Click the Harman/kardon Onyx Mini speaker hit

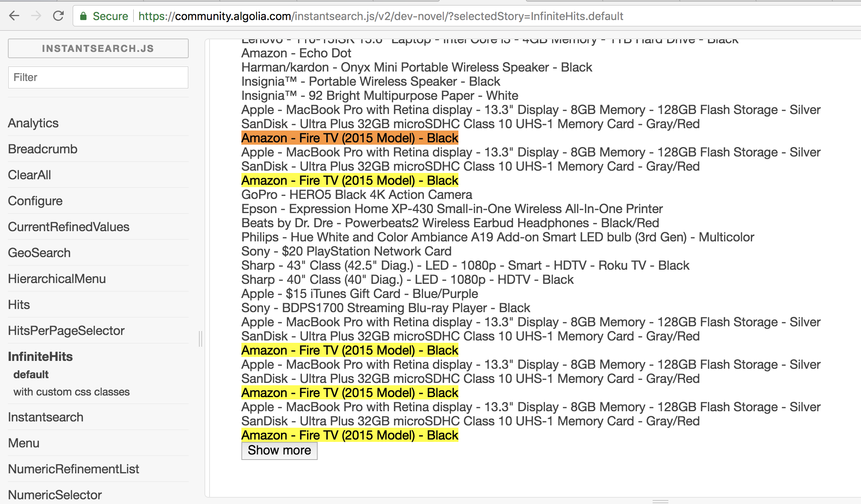point(417,67)
